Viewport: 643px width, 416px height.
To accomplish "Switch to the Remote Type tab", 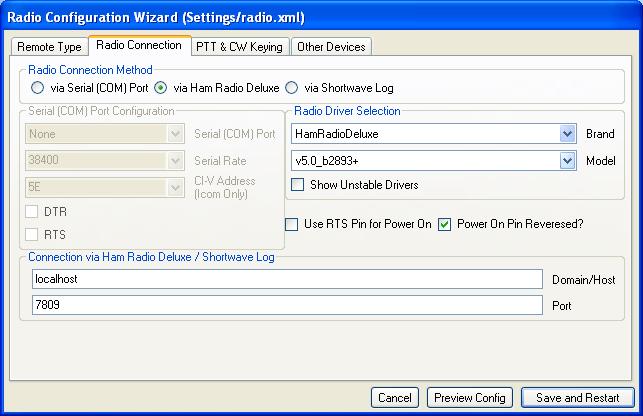I will [49, 47].
